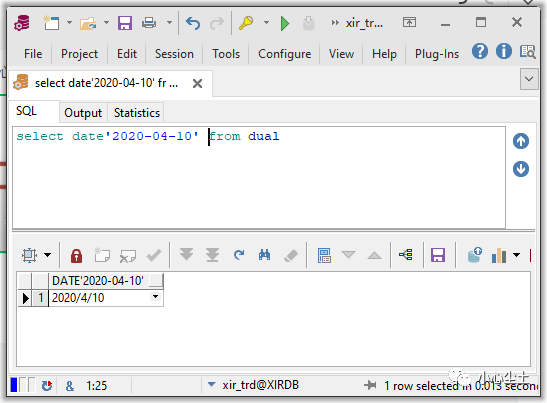The height and width of the screenshot is (403, 547).
Task: Open the window list dropdown at right
Action: click(x=529, y=79)
